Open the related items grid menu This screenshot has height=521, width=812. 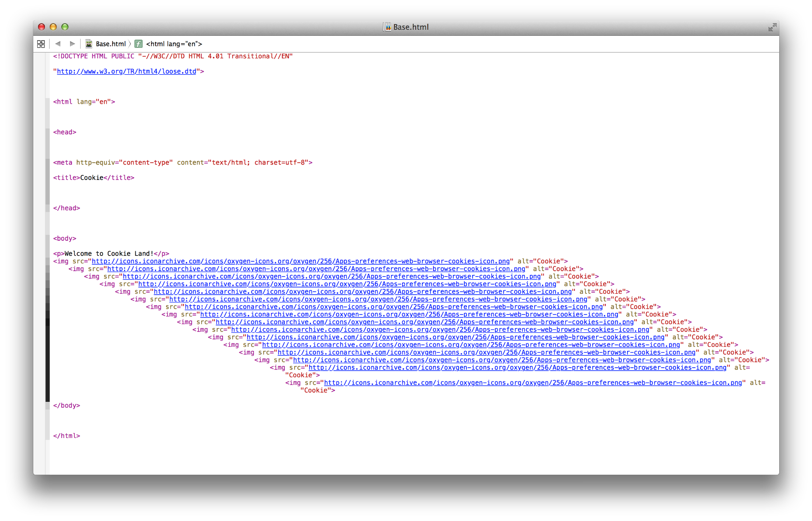41,44
